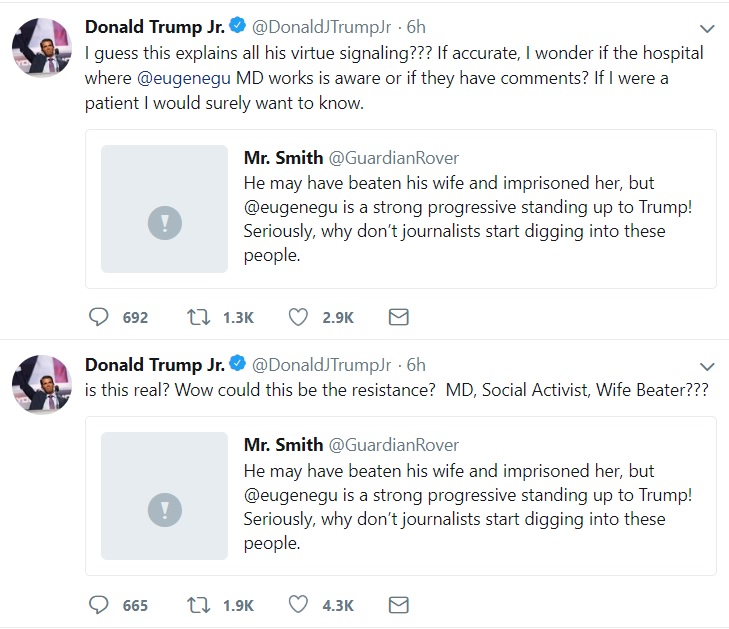The height and width of the screenshot is (629, 729).
Task: Open Donald Trump Jr. name on second tweet
Action: pos(155,365)
